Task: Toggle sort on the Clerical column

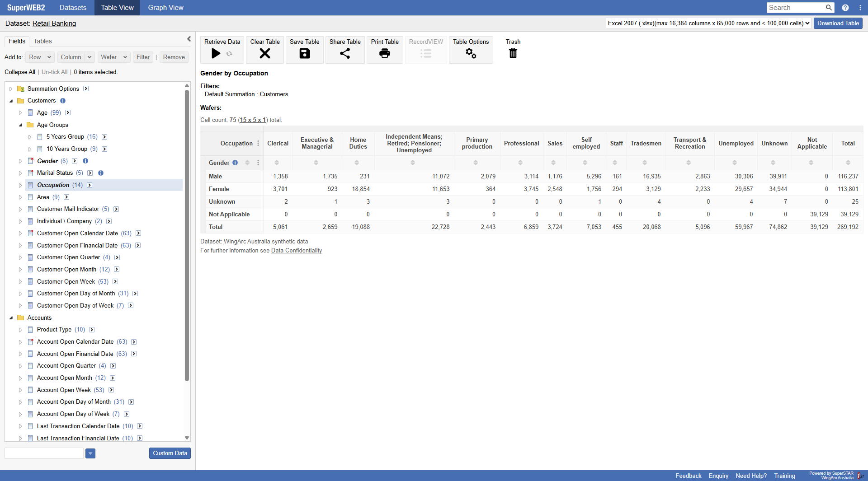Action: [x=277, y=163]
